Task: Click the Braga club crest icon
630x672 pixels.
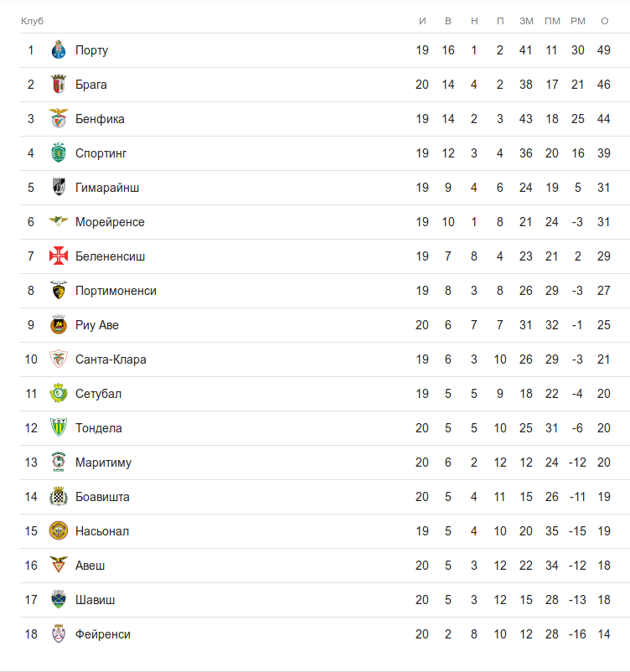Action: point(59,85)
